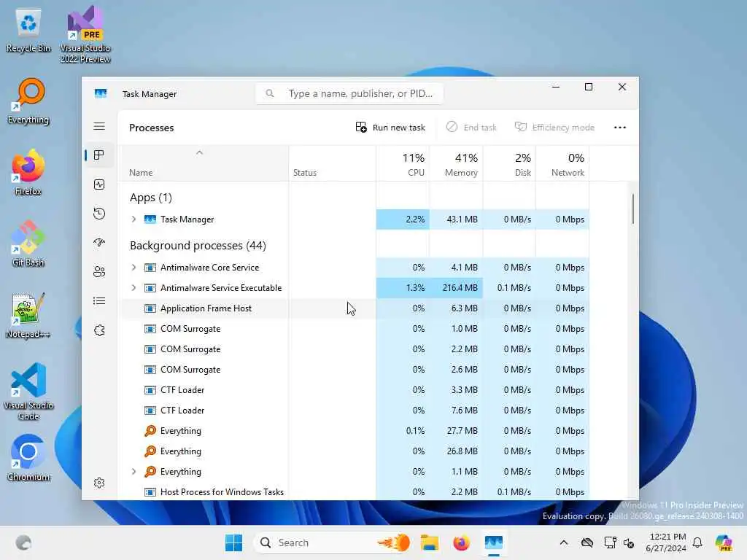Click the process list scrollbar thumb

pyautogui.click(x=632, y=209)
